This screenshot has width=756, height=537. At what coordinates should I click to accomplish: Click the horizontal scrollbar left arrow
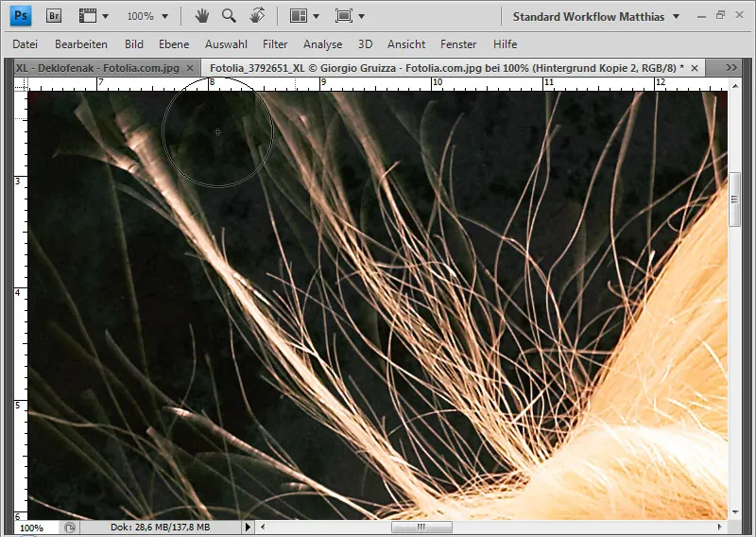[x=263, y=527]
